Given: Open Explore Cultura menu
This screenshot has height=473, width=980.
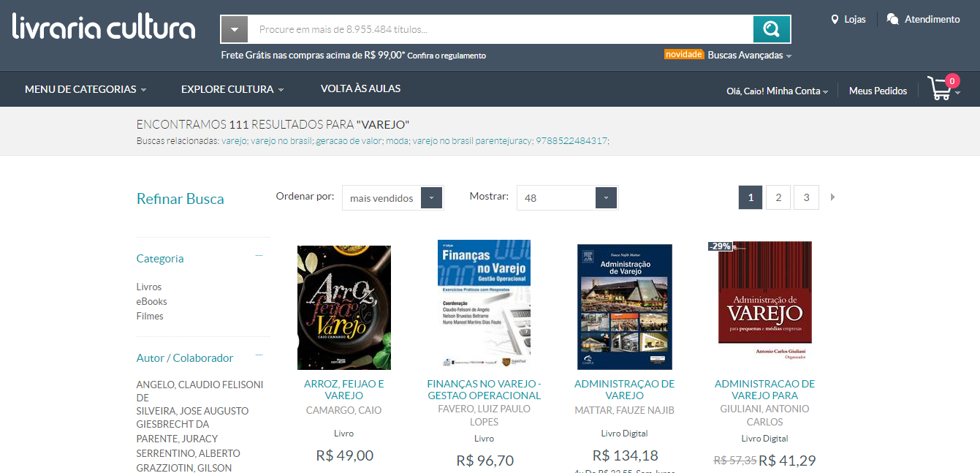Looking at the screenshot, I should 232,89.
